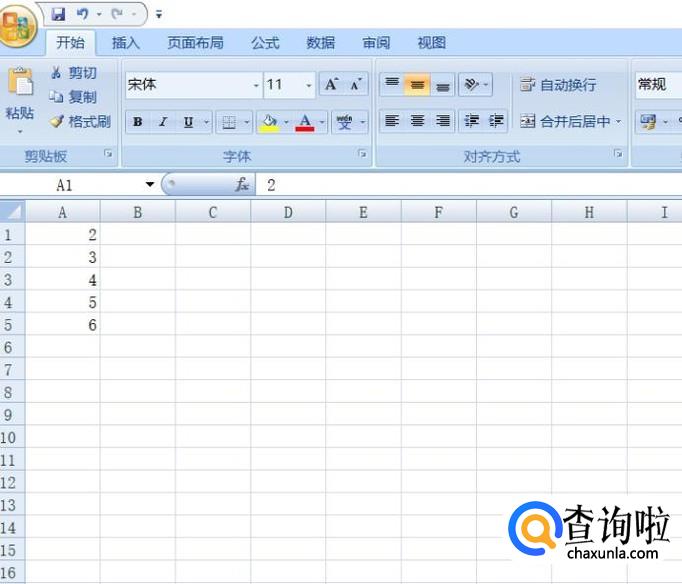Enable wrap text (自动换行)
This screenshot has height=584, width=682.
pyautogui.click(x=558, y=84)
